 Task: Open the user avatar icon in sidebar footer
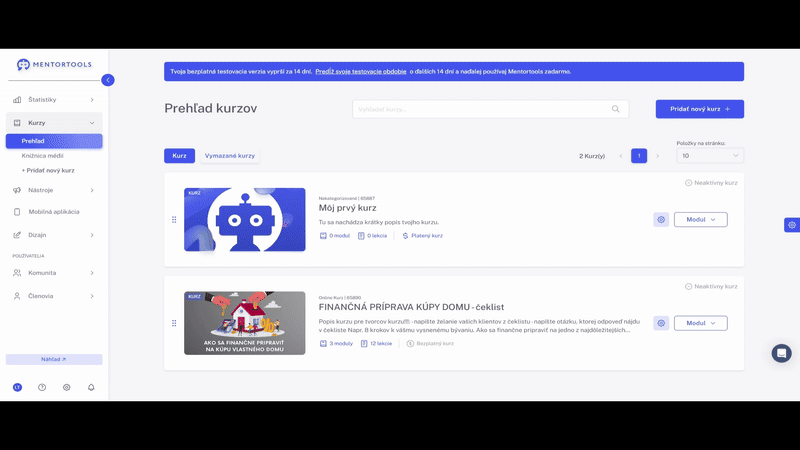17,387
